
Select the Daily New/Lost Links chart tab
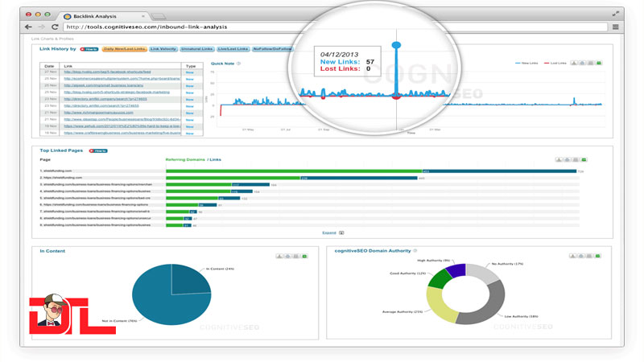pos(124,49)
